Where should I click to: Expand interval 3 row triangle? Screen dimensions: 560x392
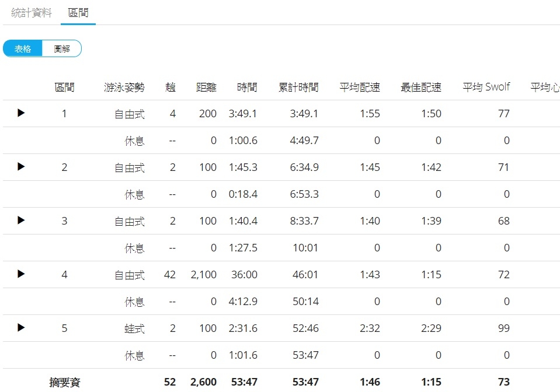click(21, 220)
